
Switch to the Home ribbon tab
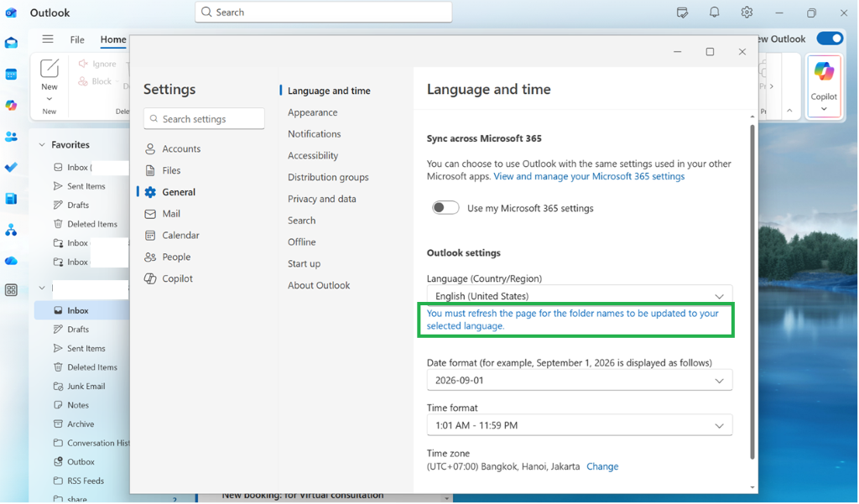(x=113, y=39)
